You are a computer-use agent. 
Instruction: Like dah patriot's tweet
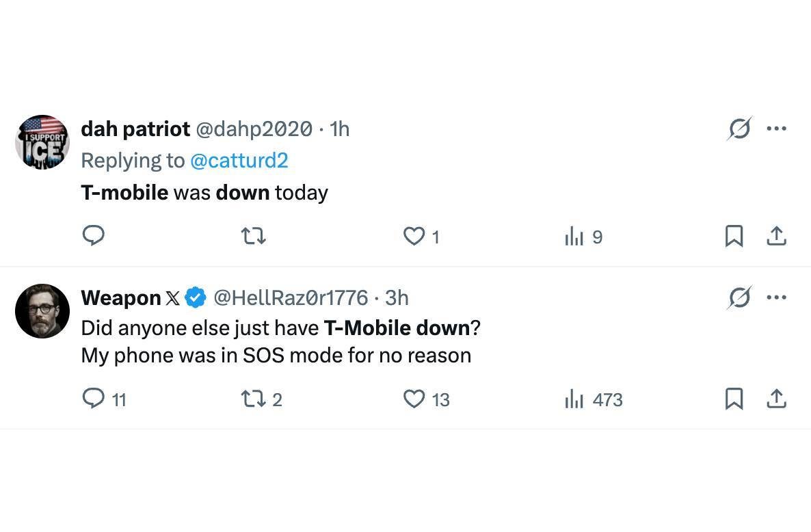413,236
